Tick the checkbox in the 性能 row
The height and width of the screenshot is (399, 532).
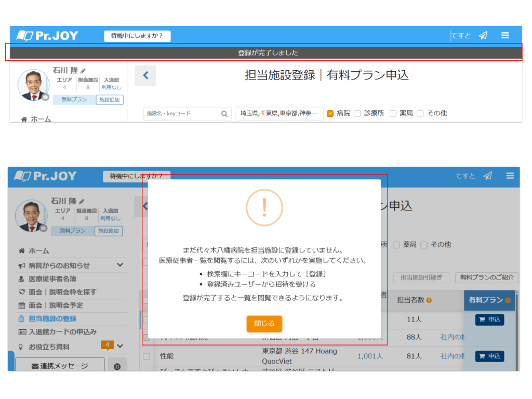[x=147, y=356]
